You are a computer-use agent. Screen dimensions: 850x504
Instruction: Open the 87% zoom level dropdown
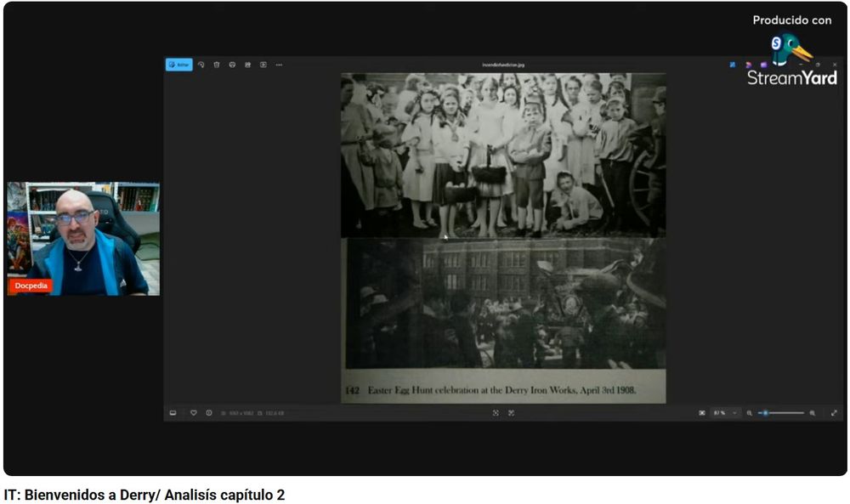tap(726, 413)
